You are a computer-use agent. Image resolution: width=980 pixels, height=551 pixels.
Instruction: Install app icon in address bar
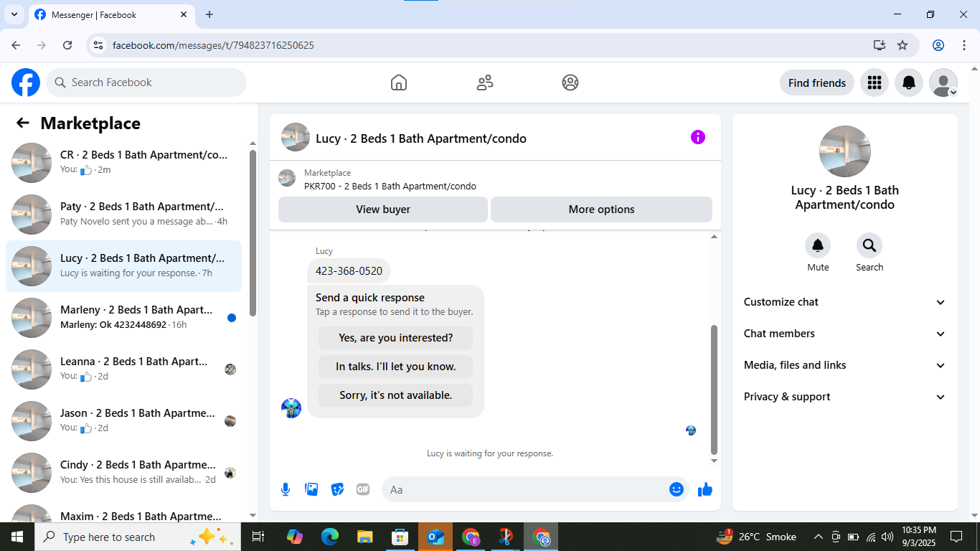880,45
